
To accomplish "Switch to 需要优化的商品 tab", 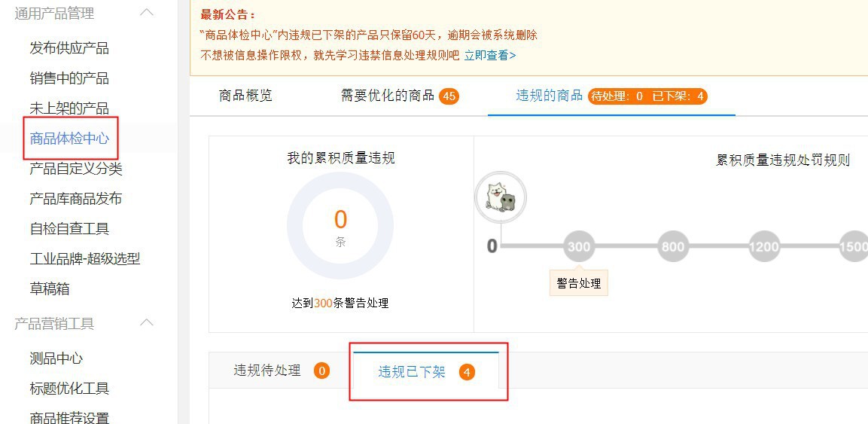I will coord(388,96).
